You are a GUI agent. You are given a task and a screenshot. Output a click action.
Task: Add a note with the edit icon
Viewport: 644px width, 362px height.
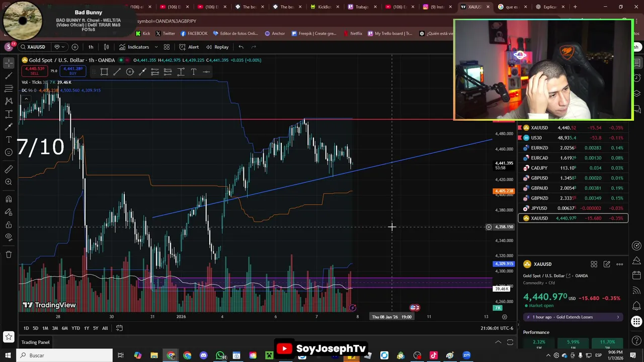coord(607,264)
